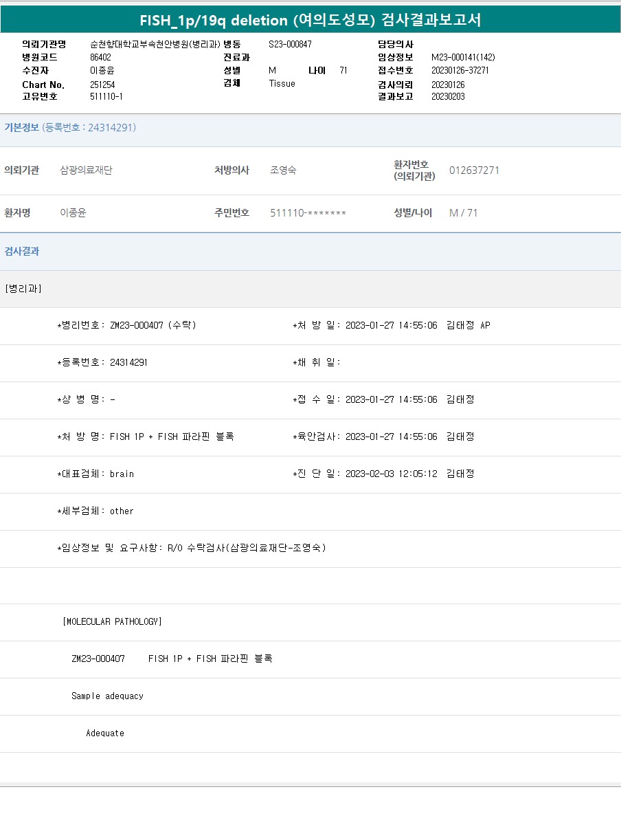Click the FISH_1p/19q deletion report title
The image size is (621, 840).
pyautogui.click(x=310, y=20)
